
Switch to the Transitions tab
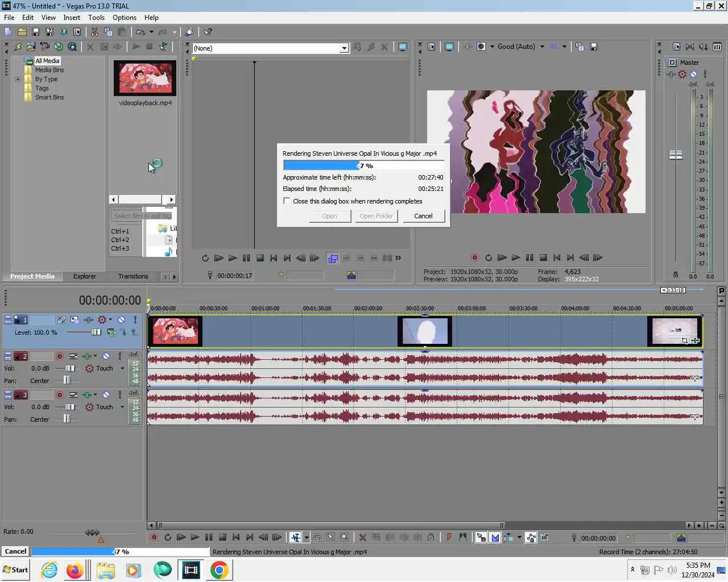(133, 276)
